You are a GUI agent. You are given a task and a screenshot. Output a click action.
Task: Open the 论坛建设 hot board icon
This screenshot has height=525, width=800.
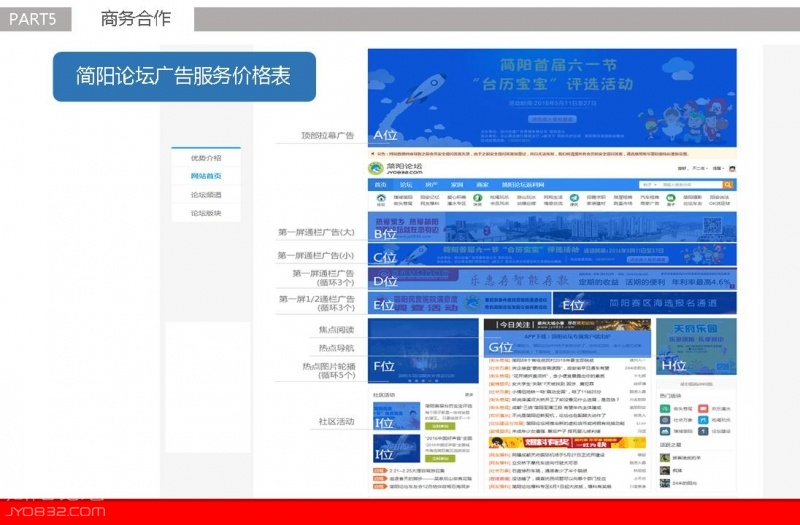tap(703, 431)
